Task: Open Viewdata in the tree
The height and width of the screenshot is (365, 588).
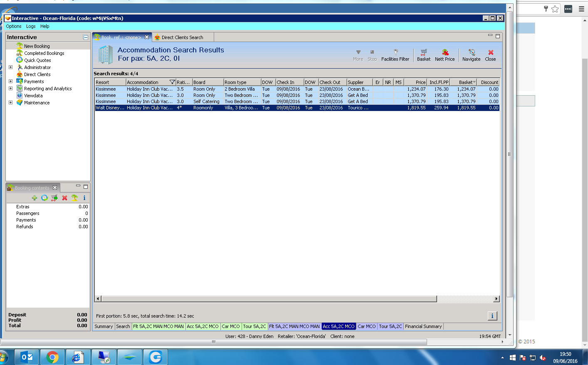Action: (33, 96)
